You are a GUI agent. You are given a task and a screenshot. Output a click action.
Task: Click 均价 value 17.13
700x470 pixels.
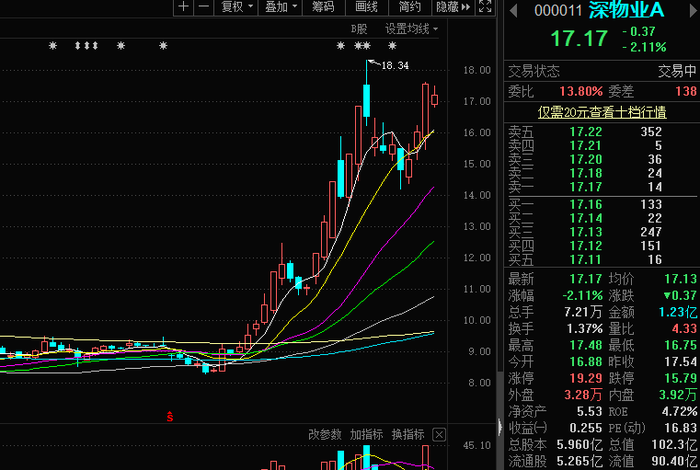(680, 279)
